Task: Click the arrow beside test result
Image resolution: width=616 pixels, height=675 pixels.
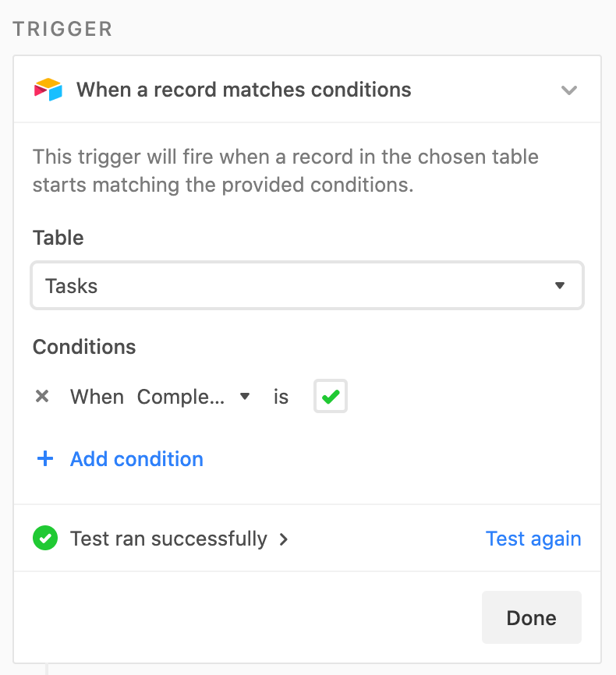Action: click(x=284, y=539)
